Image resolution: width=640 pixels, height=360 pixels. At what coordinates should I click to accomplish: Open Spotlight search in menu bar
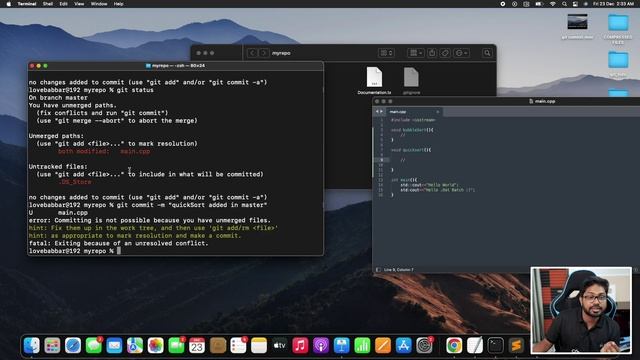tap(564, 4)
